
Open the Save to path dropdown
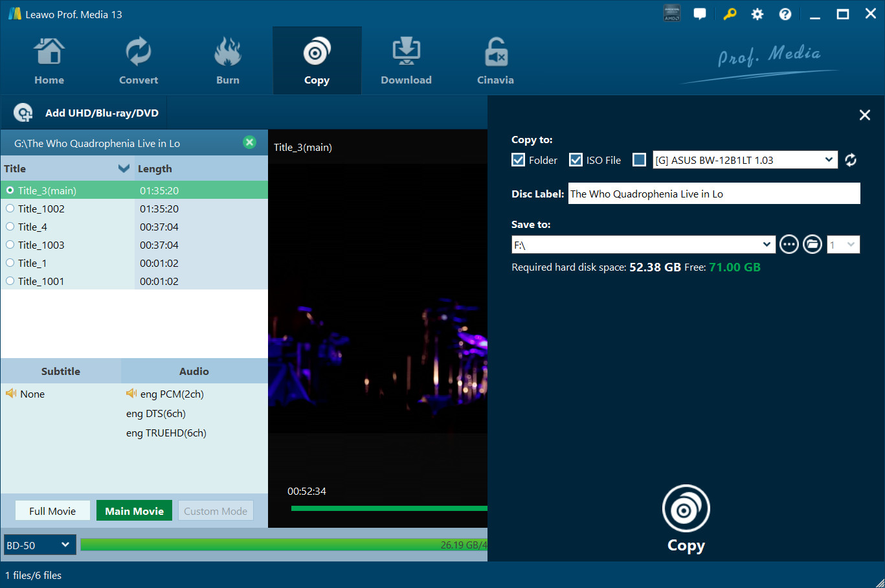click(x=767, y=245)
